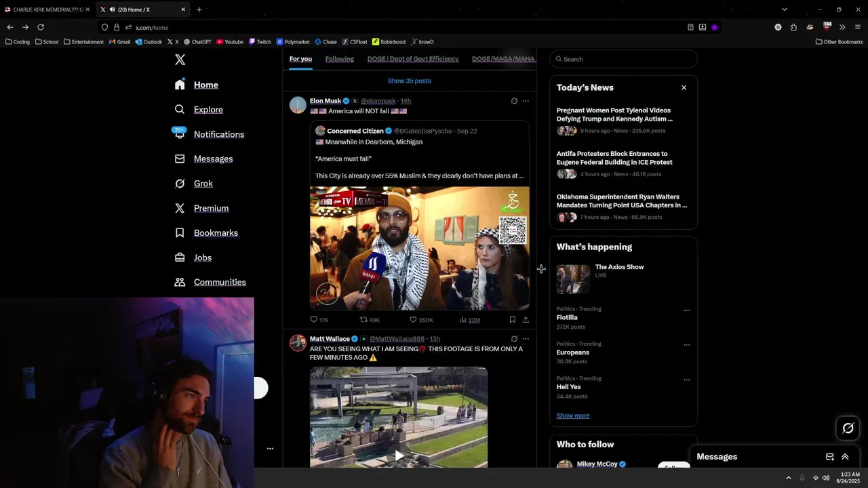Image resolution: width=868 pixels, height=488 pixels.
Task: Open the account menu three dots
Action: 270,449
